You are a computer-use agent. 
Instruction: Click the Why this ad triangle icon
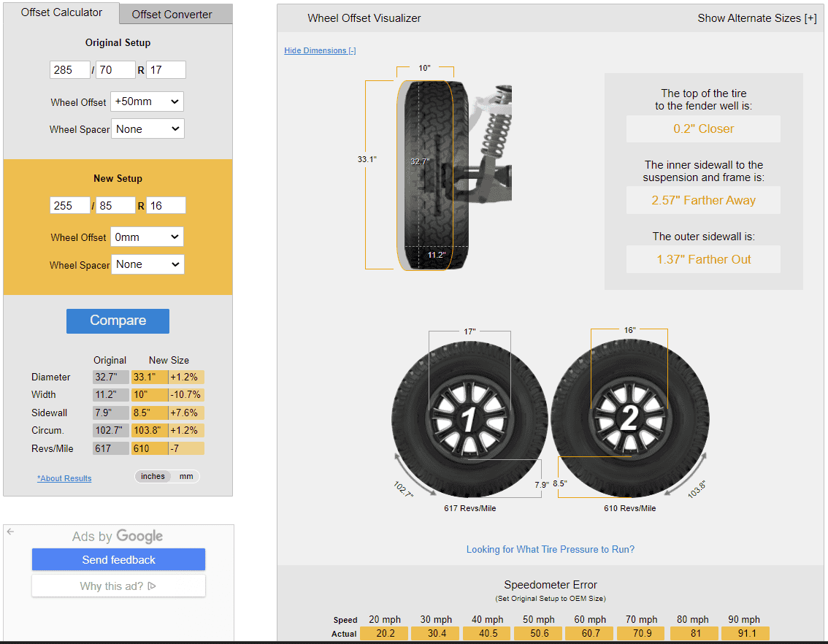152,586
